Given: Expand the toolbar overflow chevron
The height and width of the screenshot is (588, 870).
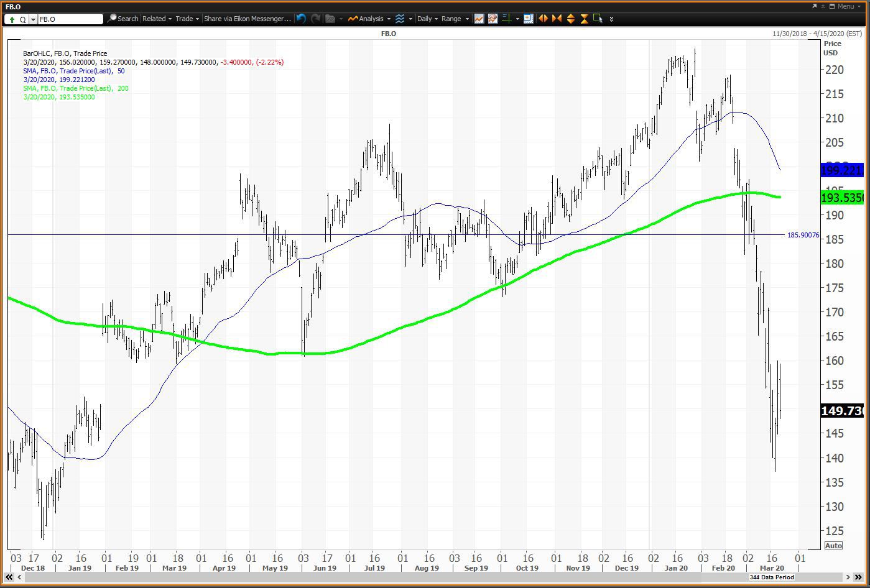Looking at the screenshot, I should (x=612, y=19).
